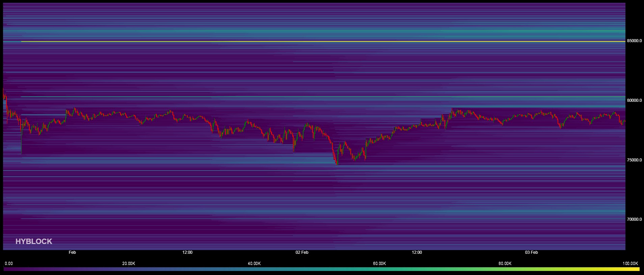Click the 20.00K color scale label
Image resolution: width=644 pixels, height=275 pixels.
(x=129, y=264)
